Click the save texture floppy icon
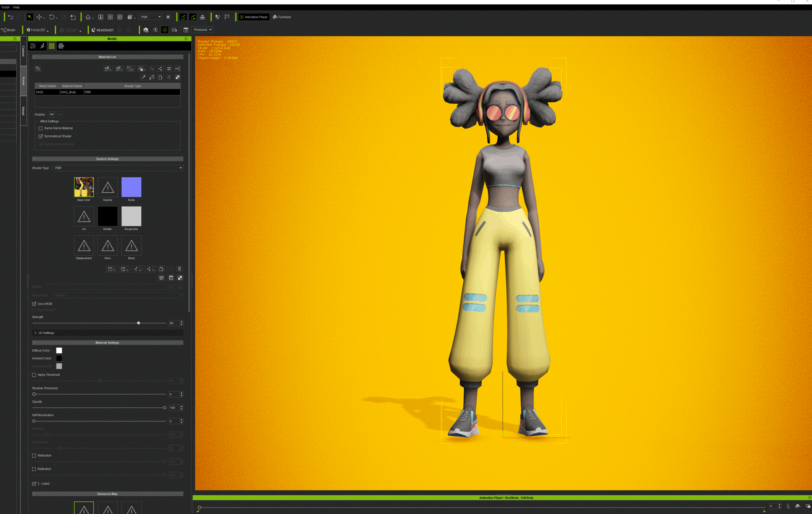Screen dimensions: 812x514 coord(110,269)
